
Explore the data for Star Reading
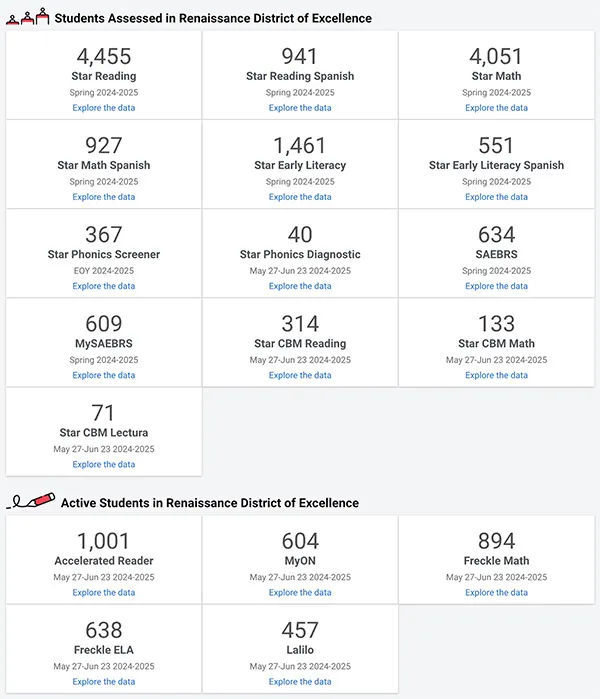click(104, 108)
